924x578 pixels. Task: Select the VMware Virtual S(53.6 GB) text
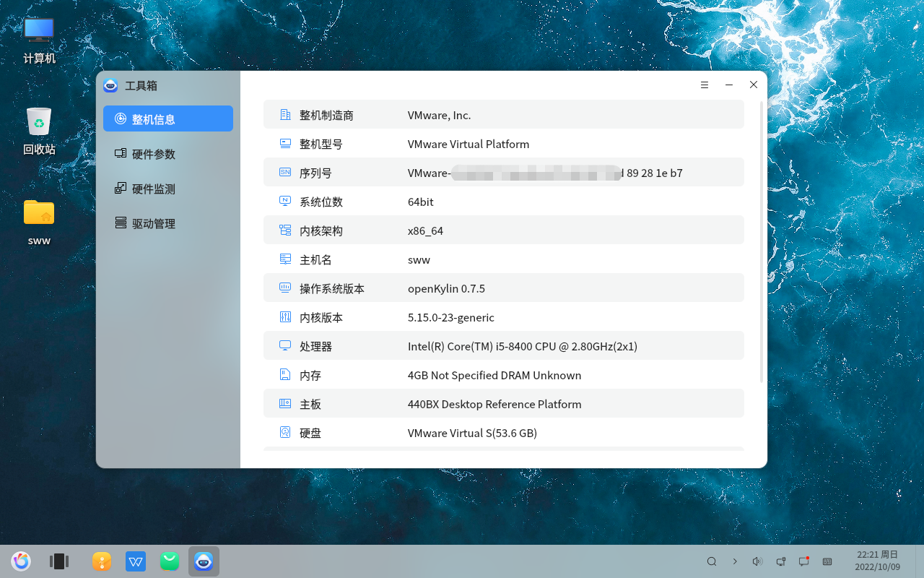coord(472,433)
